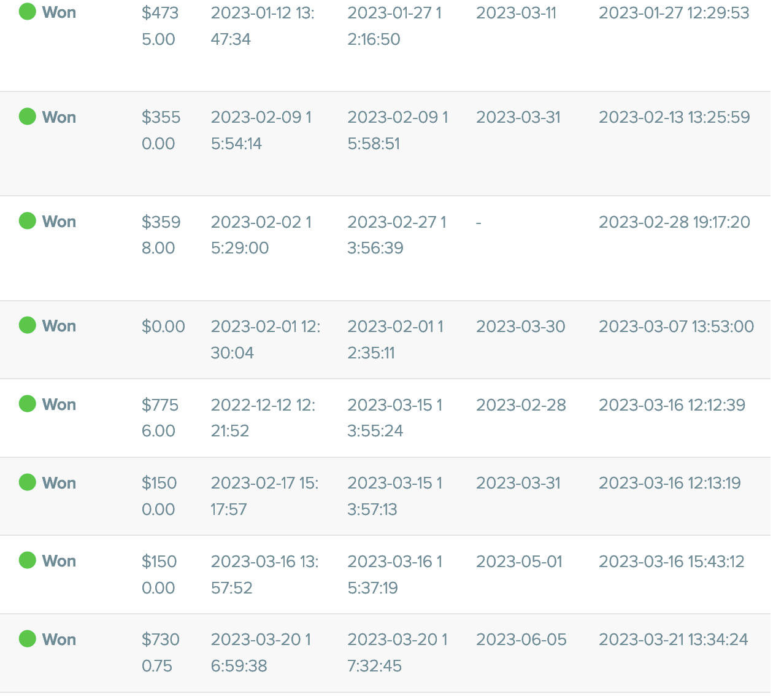784x696 pixels.
Task: Click the dash placeholder in the $3598.00 row
Action: 478,222
